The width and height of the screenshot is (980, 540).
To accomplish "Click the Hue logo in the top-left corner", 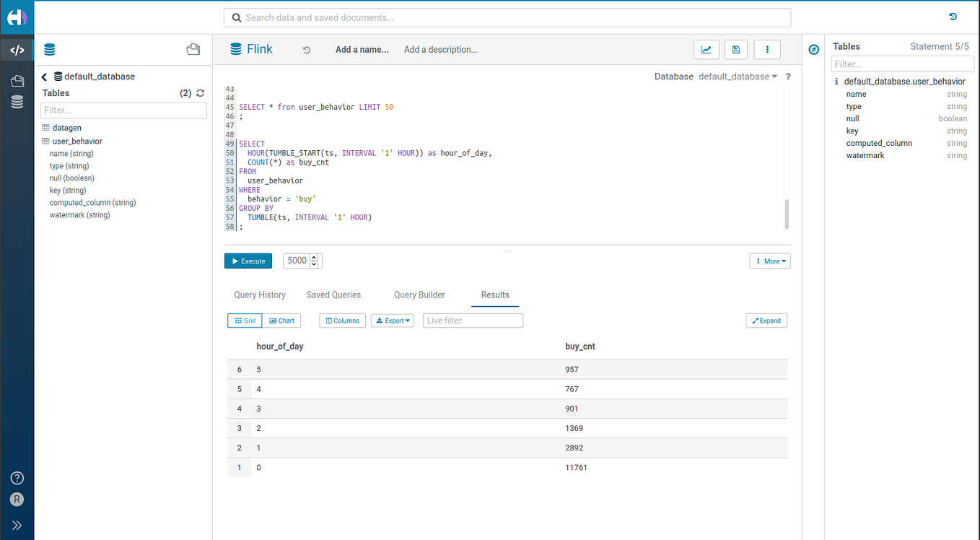I will (16, 17).
